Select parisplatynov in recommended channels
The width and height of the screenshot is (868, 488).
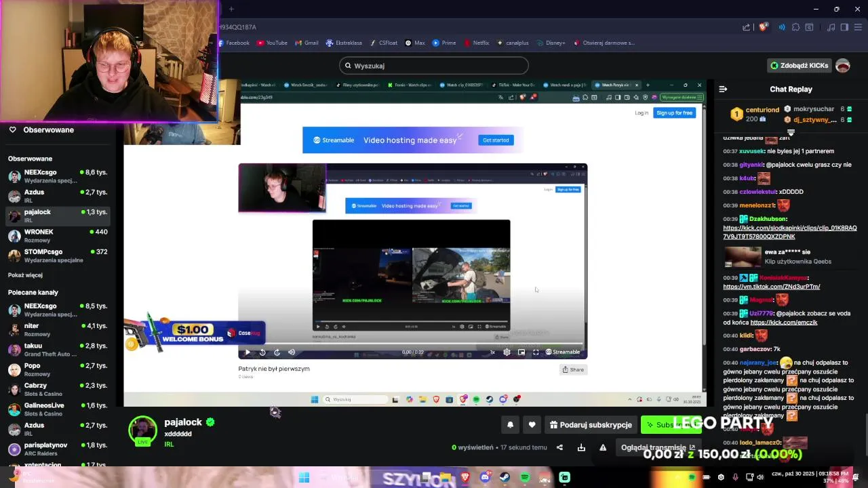tap(57, 449)
